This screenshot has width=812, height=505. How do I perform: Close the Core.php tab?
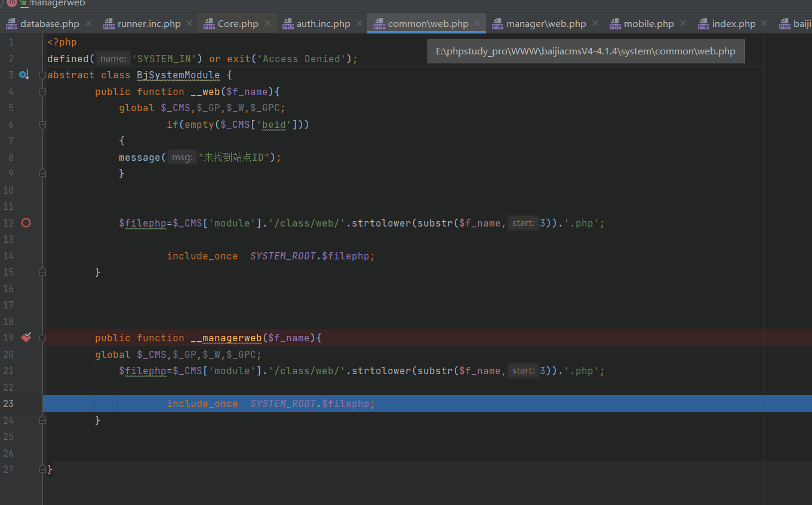pos(267,24)
